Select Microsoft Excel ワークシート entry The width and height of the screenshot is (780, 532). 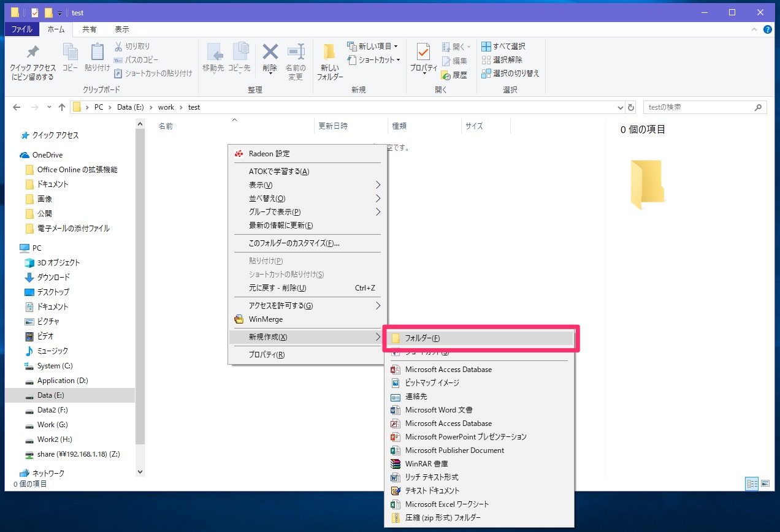[480, 504]
